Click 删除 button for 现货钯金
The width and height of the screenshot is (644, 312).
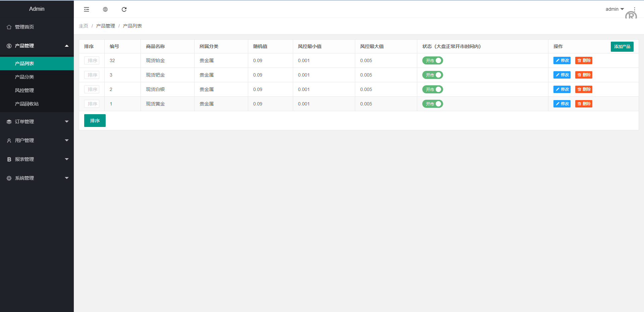tap(584, 75)
